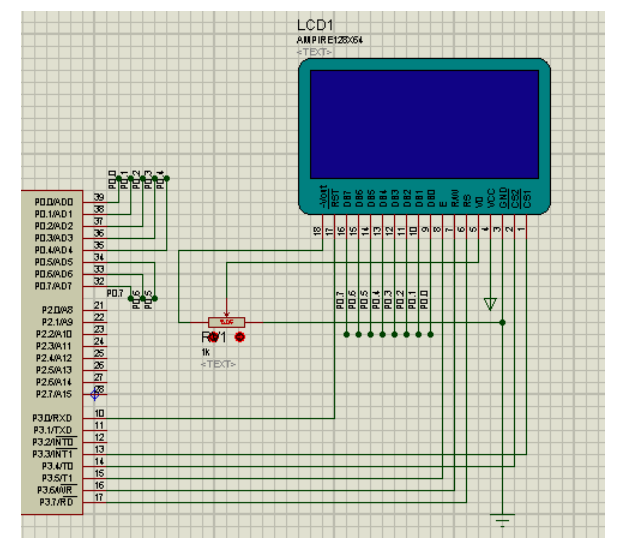Select the ground symbol at the bottom right
Viewport: 640px width, 552px height.
pyautogui.click(x=502, y=521)
